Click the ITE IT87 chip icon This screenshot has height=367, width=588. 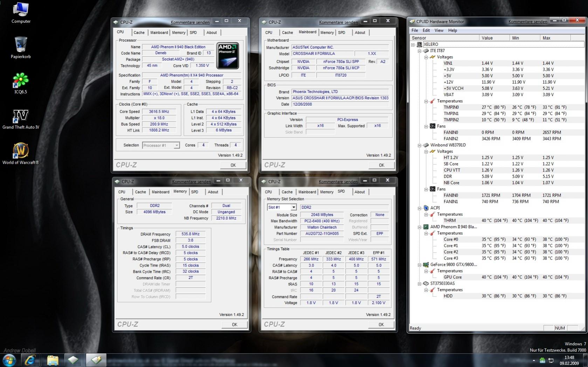click(426, 51)
